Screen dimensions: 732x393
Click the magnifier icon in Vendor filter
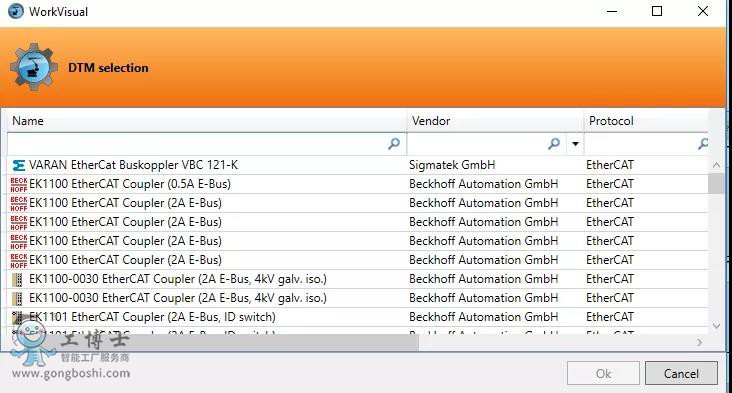coord(554,144)
